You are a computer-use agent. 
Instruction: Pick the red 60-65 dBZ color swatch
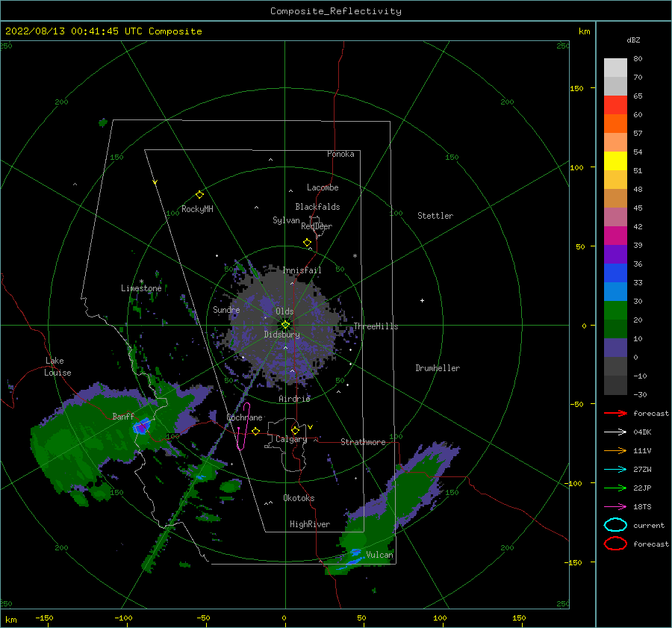tap(615, 105)
